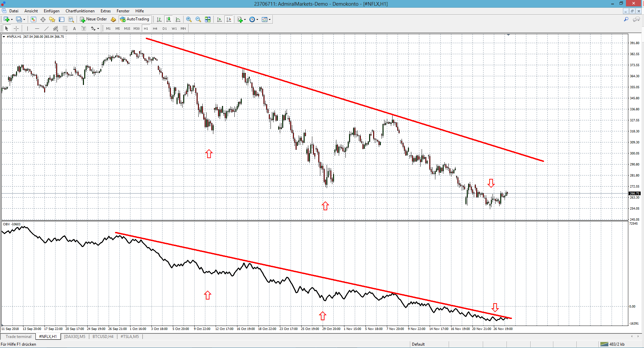Toggle chart shift option
The image size is (644, 348).
[229, 19]
